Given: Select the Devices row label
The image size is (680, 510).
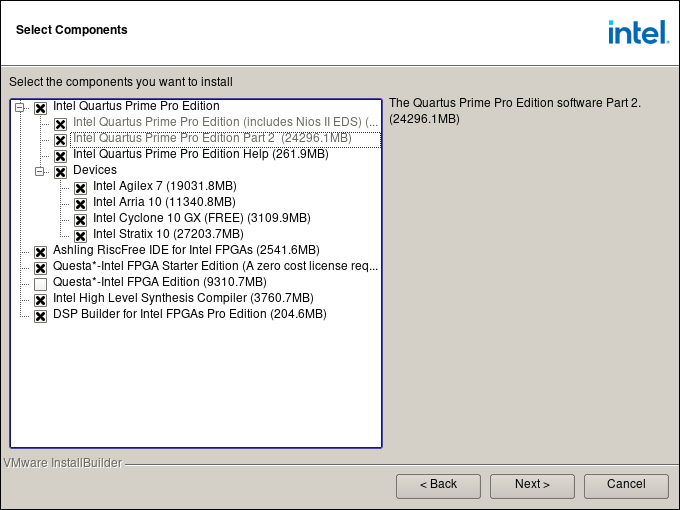Looking at the screenshot, I should [95, 170].
